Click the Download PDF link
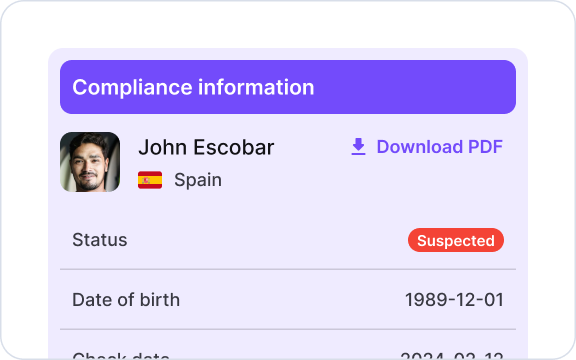Viewport: 576px width, 360px height. click(x=427, y=147)
